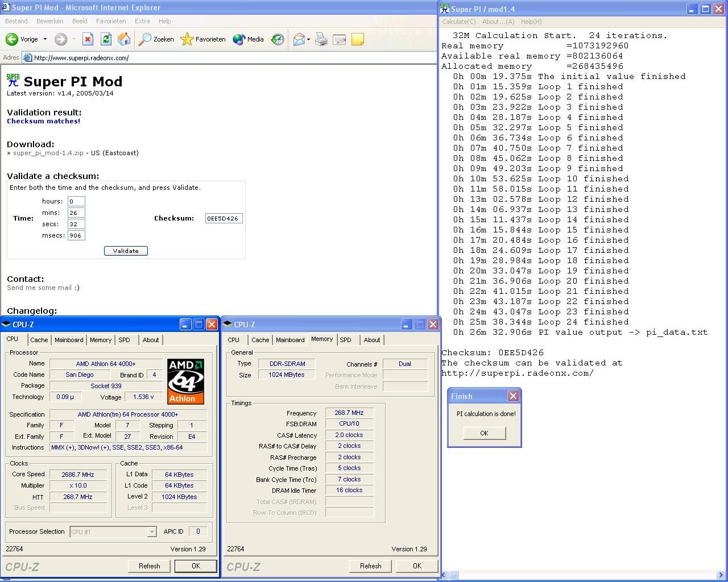
Task: Click the mins input field
Action: pos(76,213)
